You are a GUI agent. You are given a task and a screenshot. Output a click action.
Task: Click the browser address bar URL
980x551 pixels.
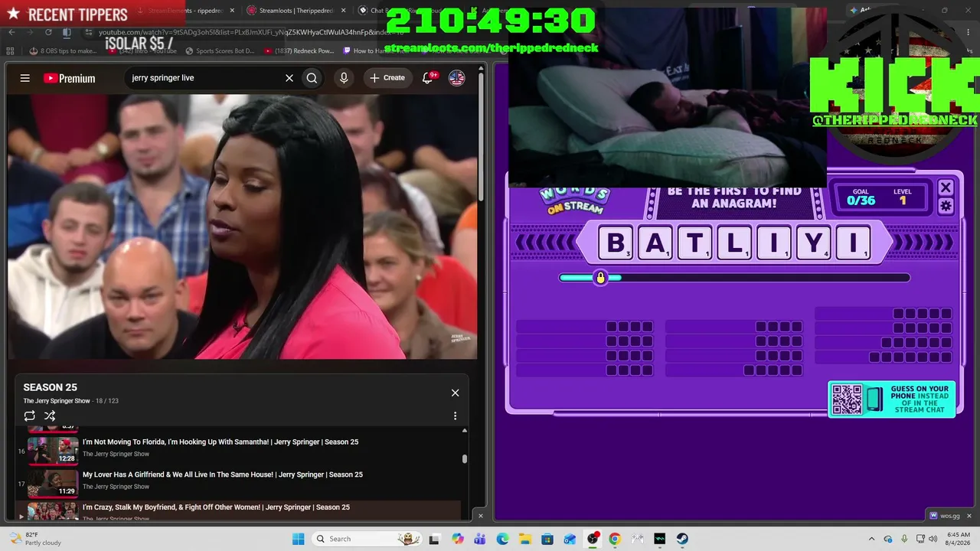click(x=253, y=32)
